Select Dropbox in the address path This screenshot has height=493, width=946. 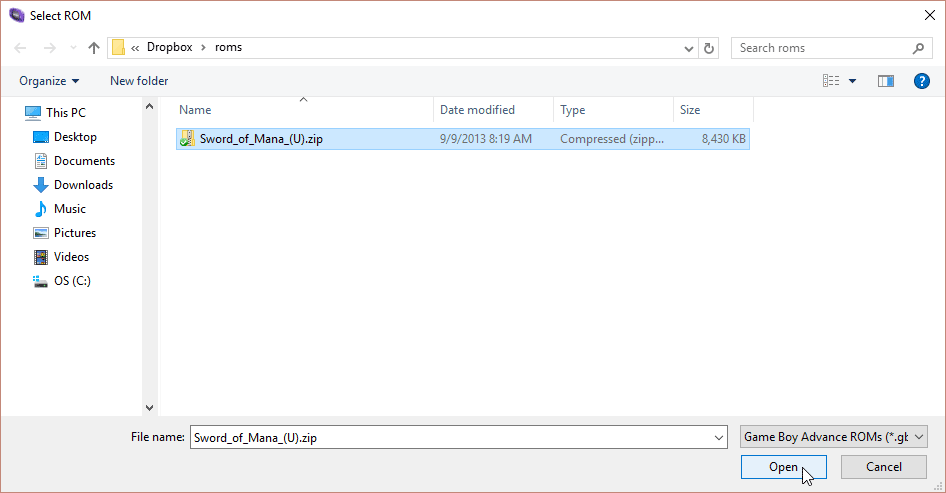point(170,47)
